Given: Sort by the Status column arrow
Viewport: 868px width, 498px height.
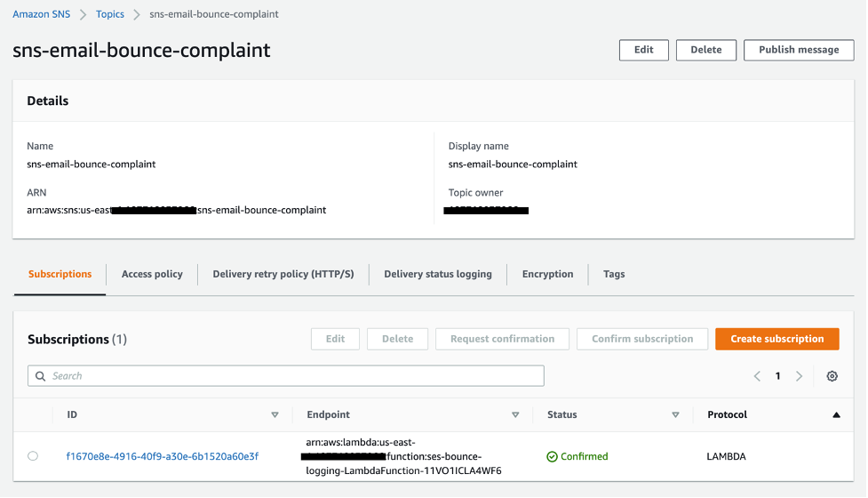Looking at the screenshot, I should (x=675, y=415).
